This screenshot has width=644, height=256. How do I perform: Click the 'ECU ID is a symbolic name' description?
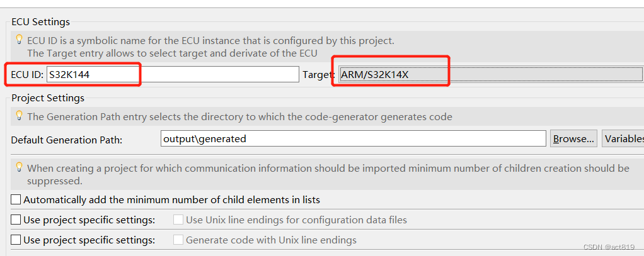coord(210,41)
